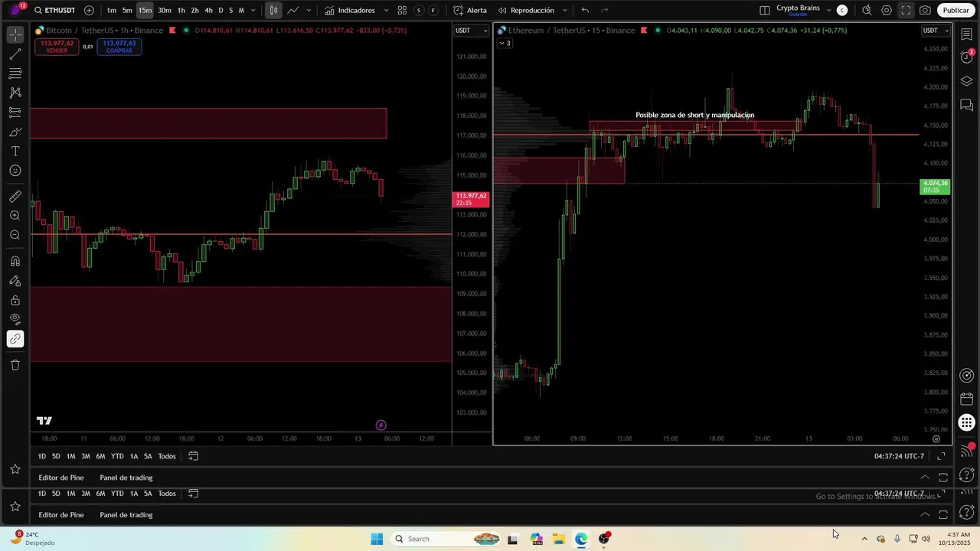The width and height of the screenshot is (980, 551).
Task: Switch to the 4h timeframe
Action: click(208, 10)
